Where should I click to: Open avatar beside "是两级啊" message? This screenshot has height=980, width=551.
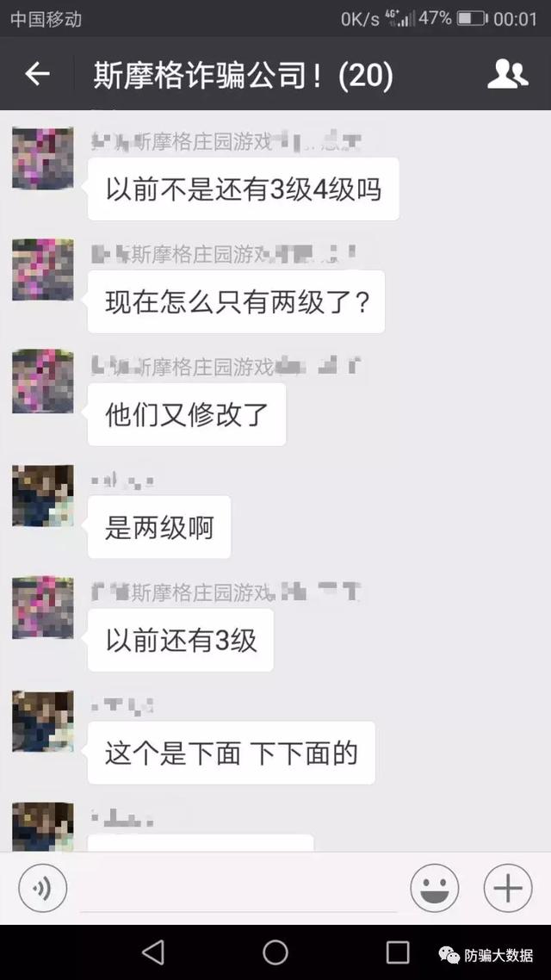[x=42, y=496]
